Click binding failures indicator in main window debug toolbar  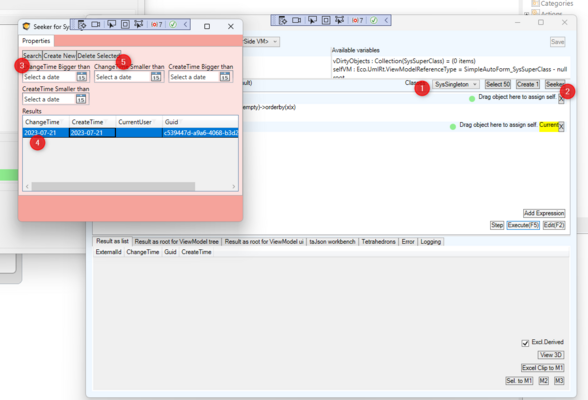(x=357, y=20)
